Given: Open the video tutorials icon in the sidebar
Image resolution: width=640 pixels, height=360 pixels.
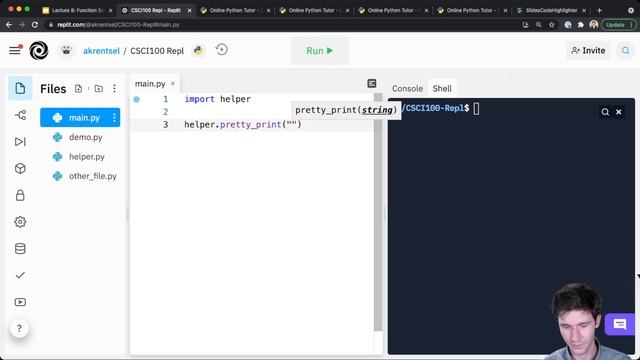Looking at the screenshot, I should pyautogui.click(x=20, y=302).
